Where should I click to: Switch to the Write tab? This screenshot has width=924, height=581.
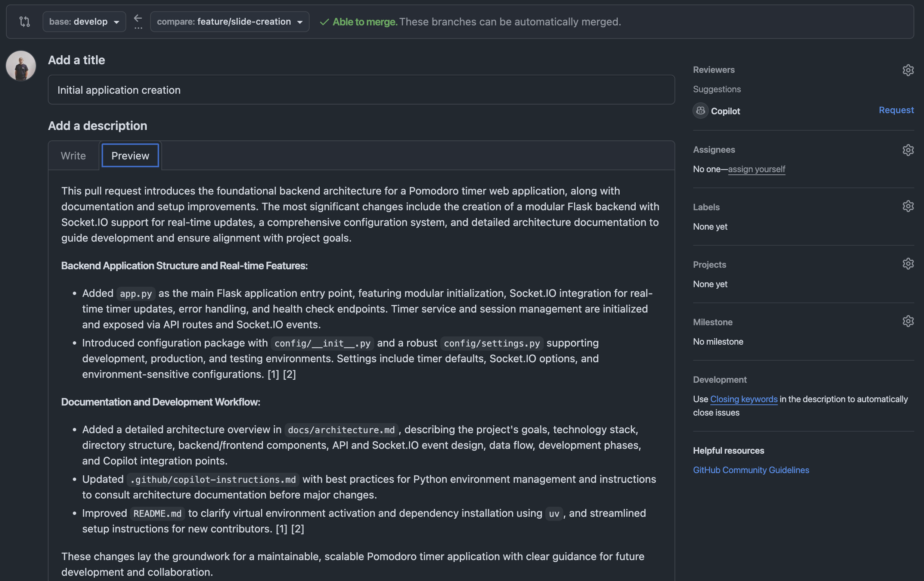[x=73, y=156]
